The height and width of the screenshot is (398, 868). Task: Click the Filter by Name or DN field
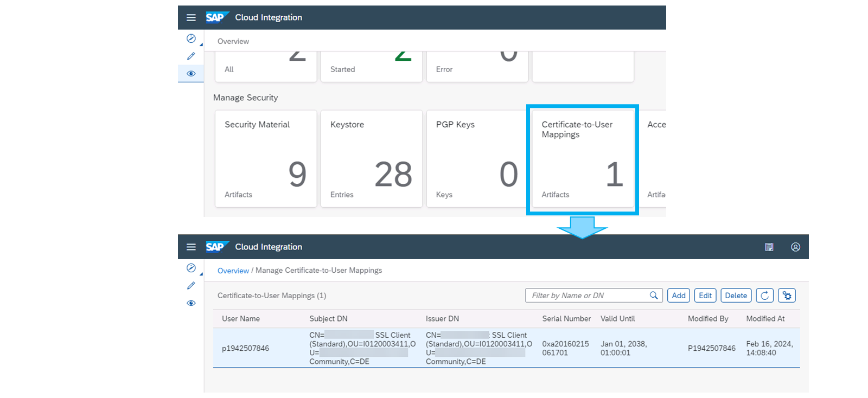[594, 296]
